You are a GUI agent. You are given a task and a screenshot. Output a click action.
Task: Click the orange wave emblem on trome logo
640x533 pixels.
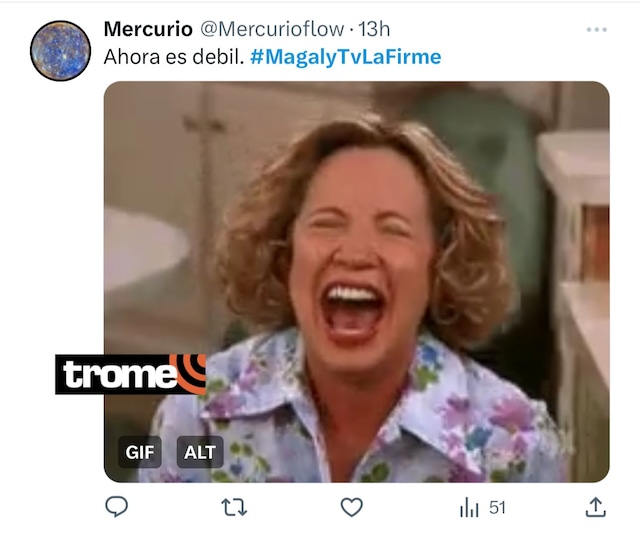(190, 373)
